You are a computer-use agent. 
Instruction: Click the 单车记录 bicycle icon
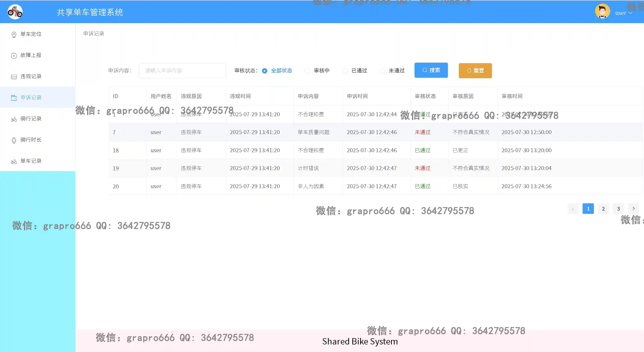click(x=14, y=161)
